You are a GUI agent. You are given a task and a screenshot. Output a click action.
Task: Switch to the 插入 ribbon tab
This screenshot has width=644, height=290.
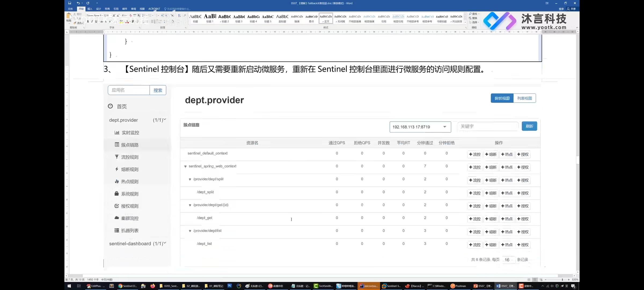(90, 9)
